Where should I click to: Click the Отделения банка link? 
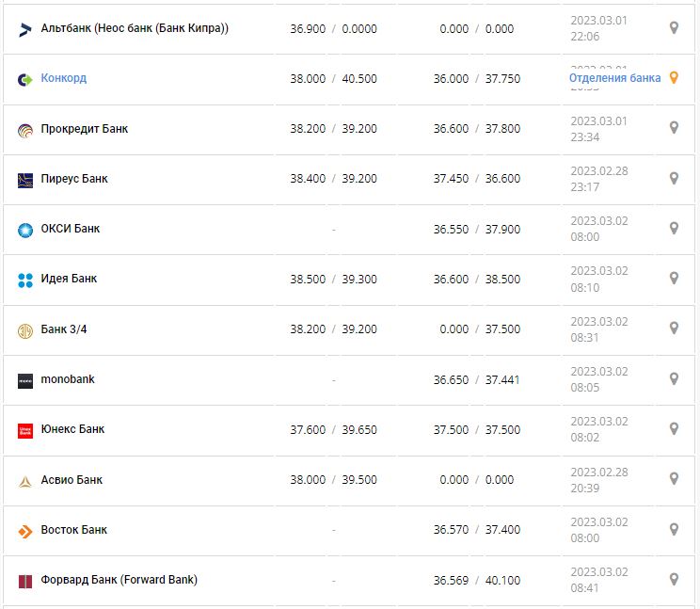(x=614, y=78)
